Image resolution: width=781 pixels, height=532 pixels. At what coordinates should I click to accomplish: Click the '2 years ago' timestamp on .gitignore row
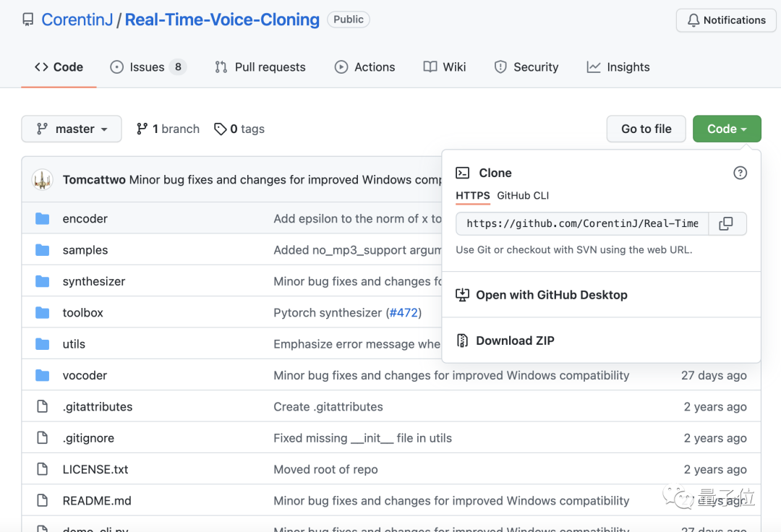(x=715, y=438)
